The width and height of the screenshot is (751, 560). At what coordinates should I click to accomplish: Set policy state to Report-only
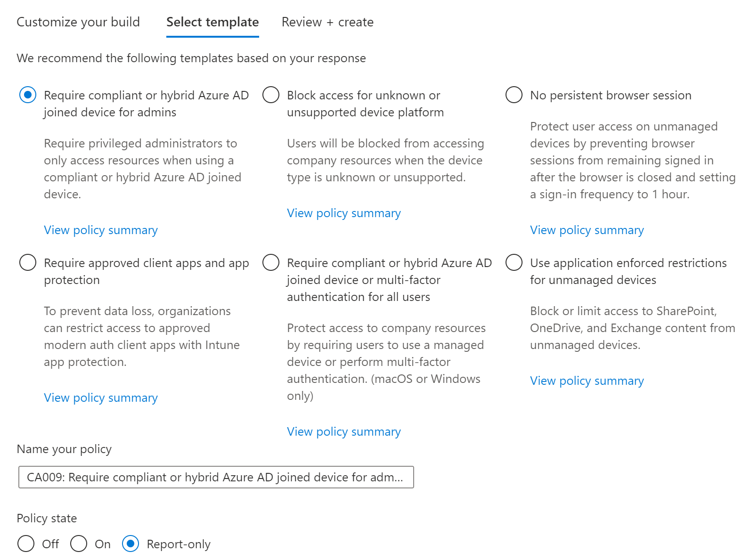pyautogui.click(x=131, y=544)
